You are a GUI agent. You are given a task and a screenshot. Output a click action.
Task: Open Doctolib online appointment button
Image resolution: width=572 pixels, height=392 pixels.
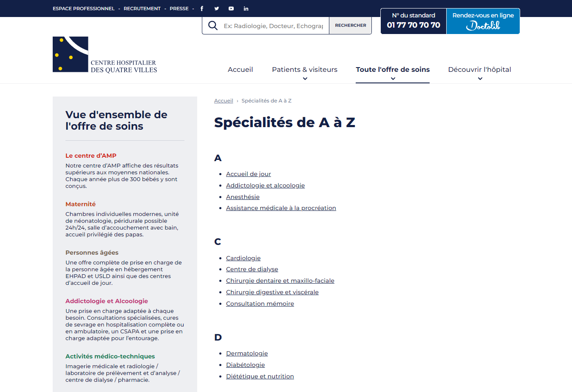[483, 21]
